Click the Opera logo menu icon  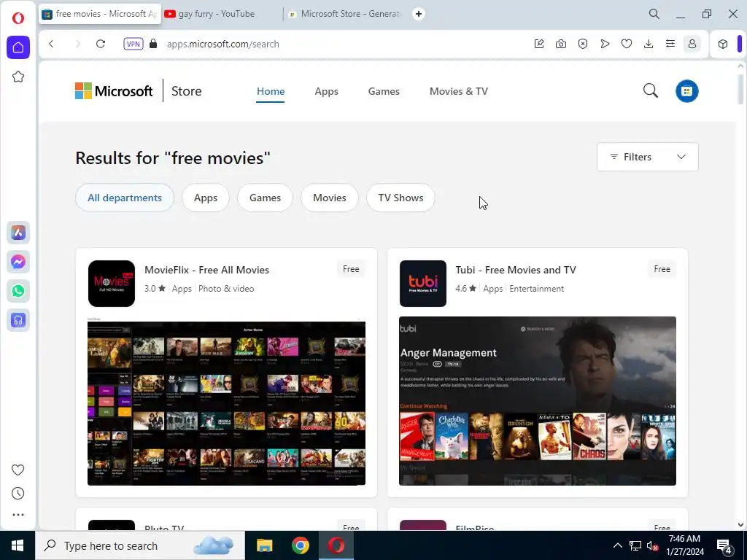coord(18,18)
